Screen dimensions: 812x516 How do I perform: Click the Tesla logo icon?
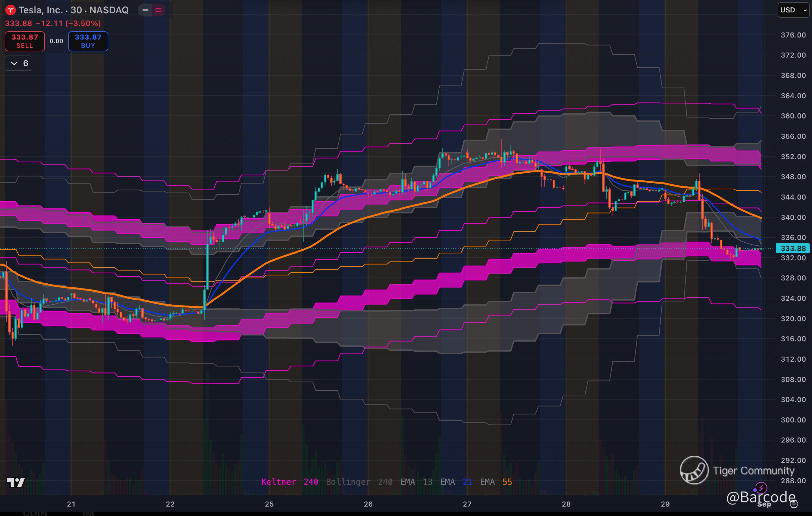point(10,10)
